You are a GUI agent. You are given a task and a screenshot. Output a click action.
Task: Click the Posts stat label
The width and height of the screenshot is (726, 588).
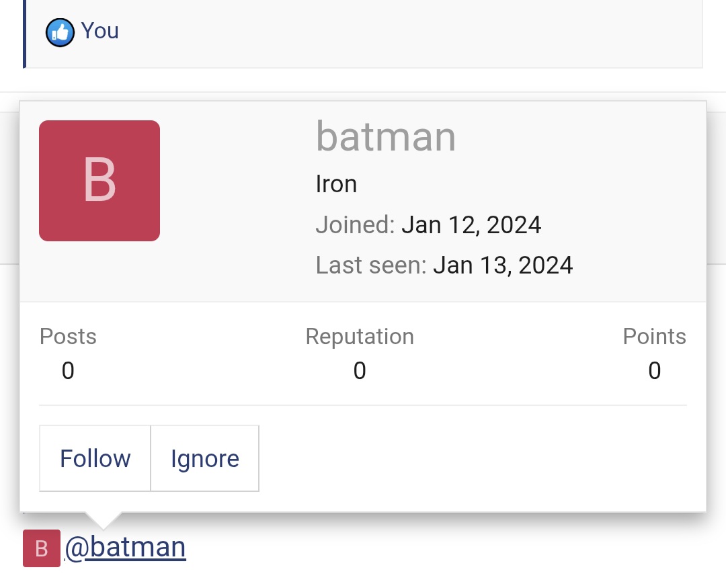coord(68,336)
